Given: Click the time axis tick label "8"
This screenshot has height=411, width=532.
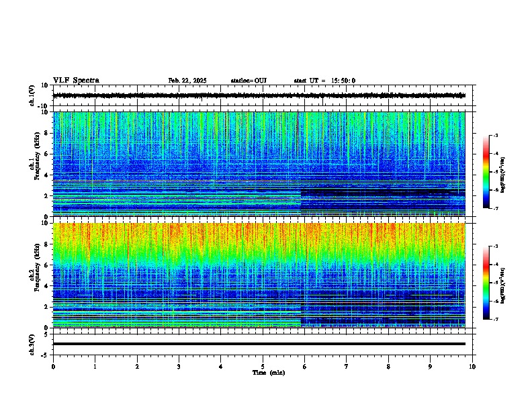Looking at the screenshot, I should pos(388,367).
